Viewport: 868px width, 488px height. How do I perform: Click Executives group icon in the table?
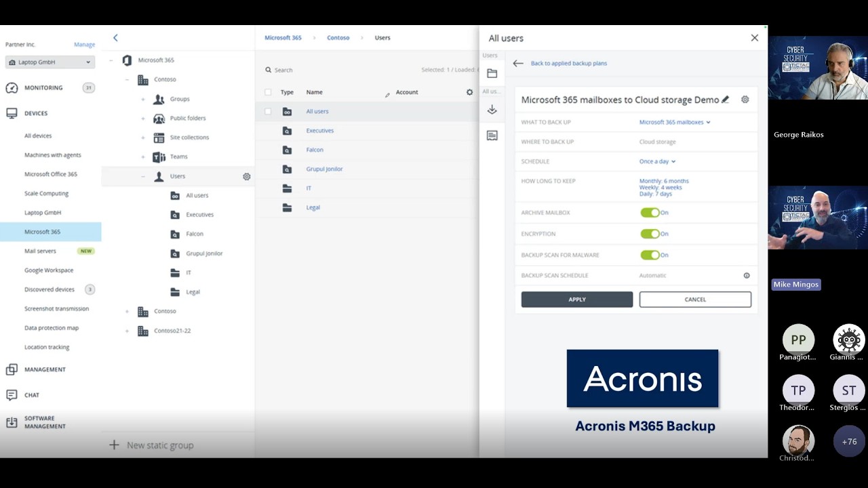click(287, 131)
